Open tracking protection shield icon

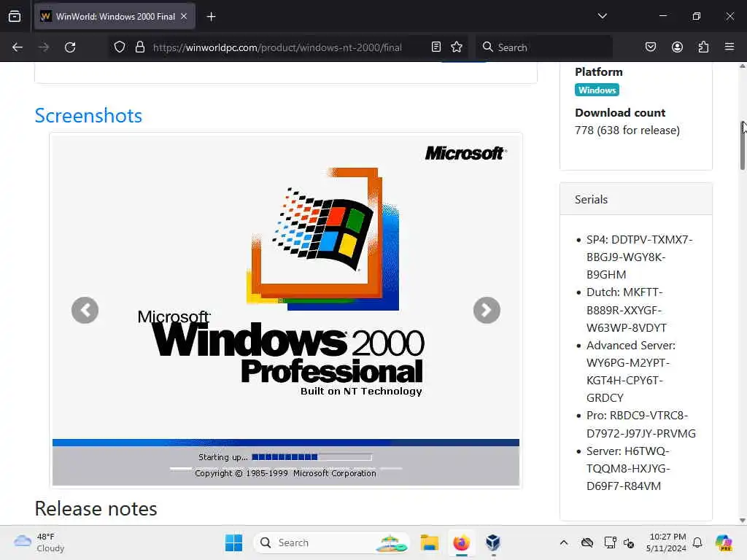[x=120, y=47]
